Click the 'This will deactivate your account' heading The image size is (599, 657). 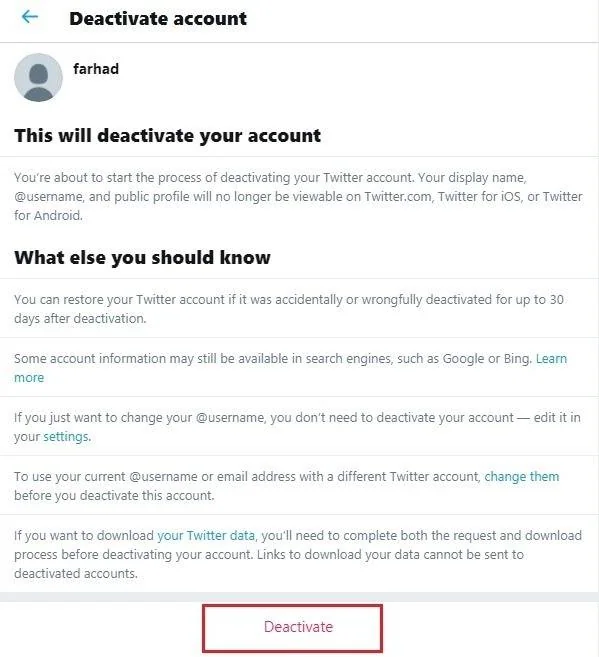pyautogui.click(x=168, y=136)
